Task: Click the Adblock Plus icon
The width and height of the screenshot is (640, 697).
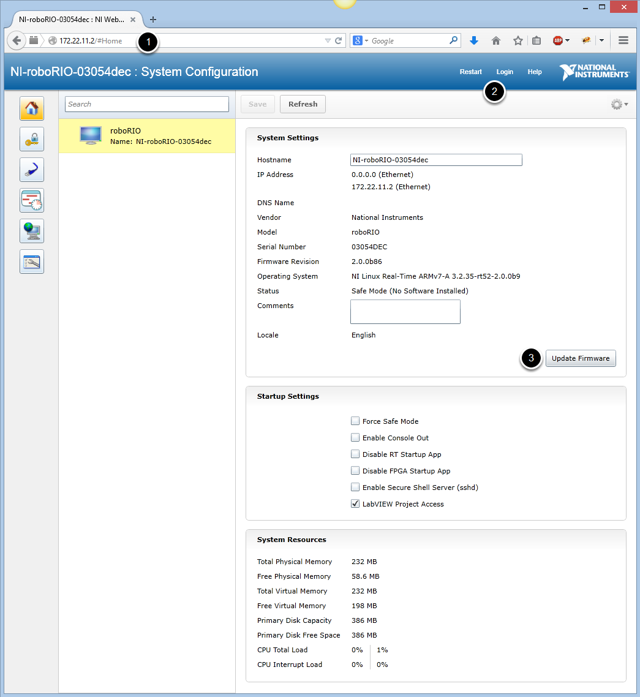Action: [558, 40]
